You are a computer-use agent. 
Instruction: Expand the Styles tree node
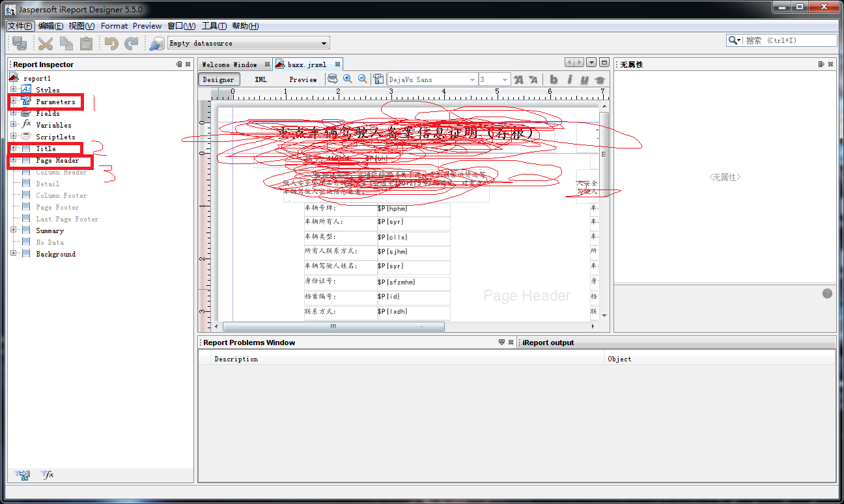(x=14, y=89)
